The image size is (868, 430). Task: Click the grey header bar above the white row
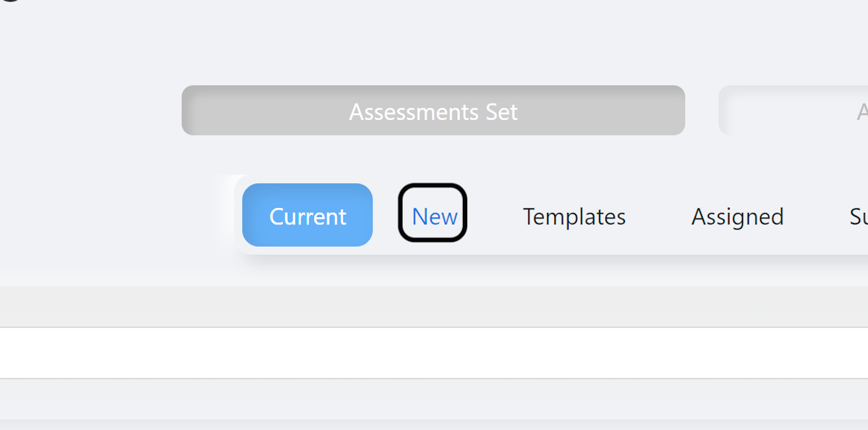point(434,307)
